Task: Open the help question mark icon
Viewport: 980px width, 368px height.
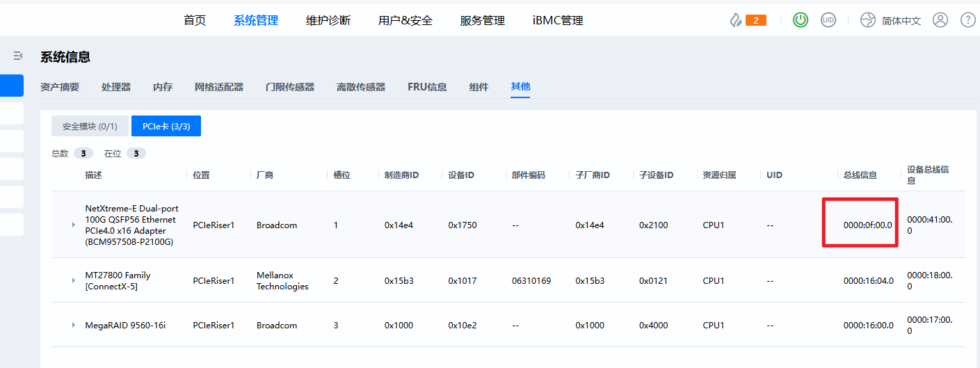Action: coord(967,20)
